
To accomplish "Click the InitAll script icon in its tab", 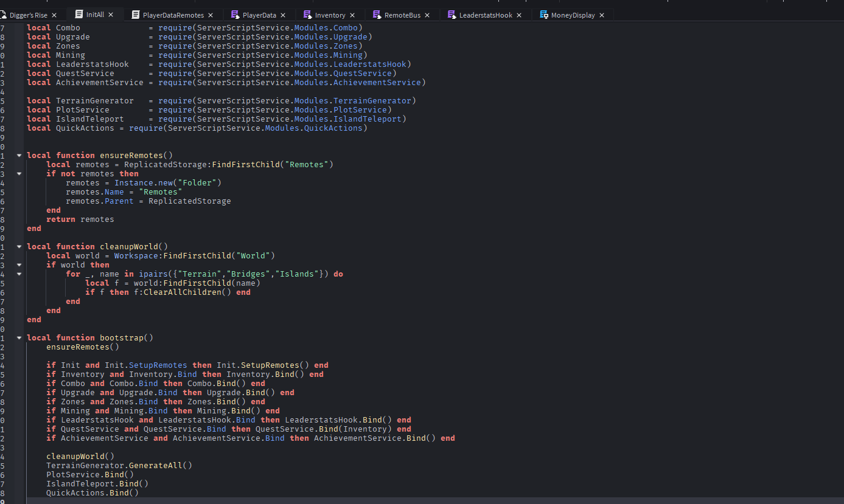I will click(x=79, y=15).
